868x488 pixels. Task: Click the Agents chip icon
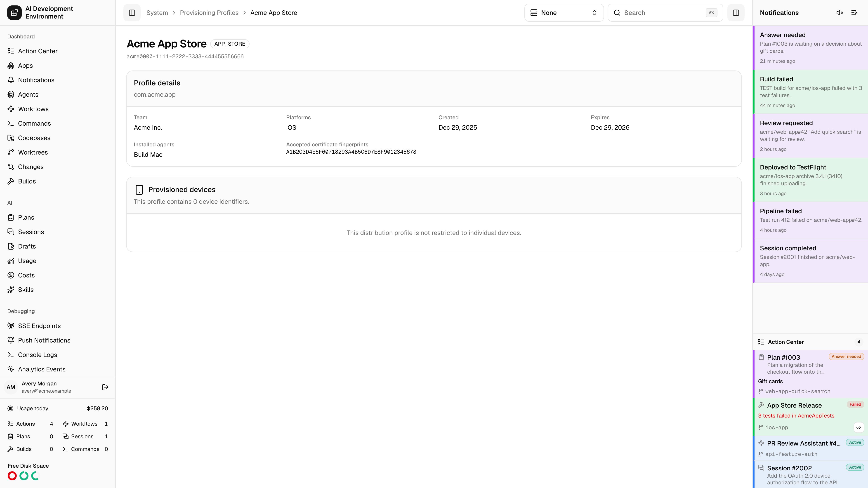pyautogui.click(x=11, y=95)
